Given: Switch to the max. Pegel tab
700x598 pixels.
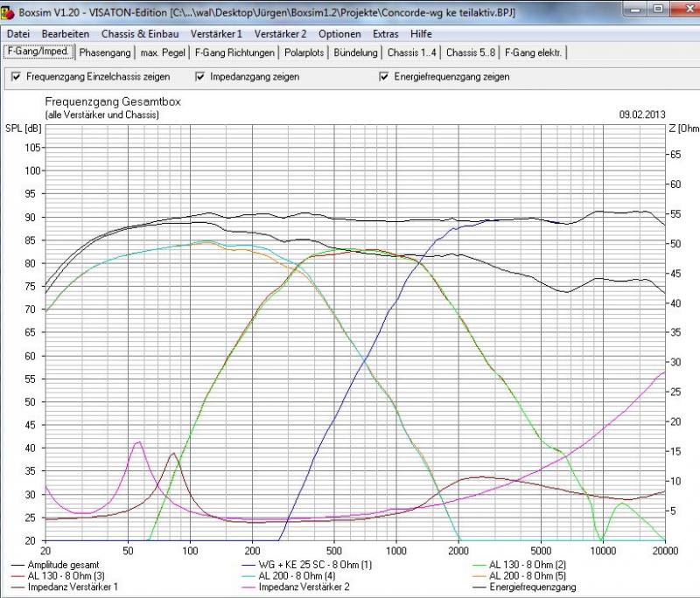Looking at the screenshot, I should 161,52.
